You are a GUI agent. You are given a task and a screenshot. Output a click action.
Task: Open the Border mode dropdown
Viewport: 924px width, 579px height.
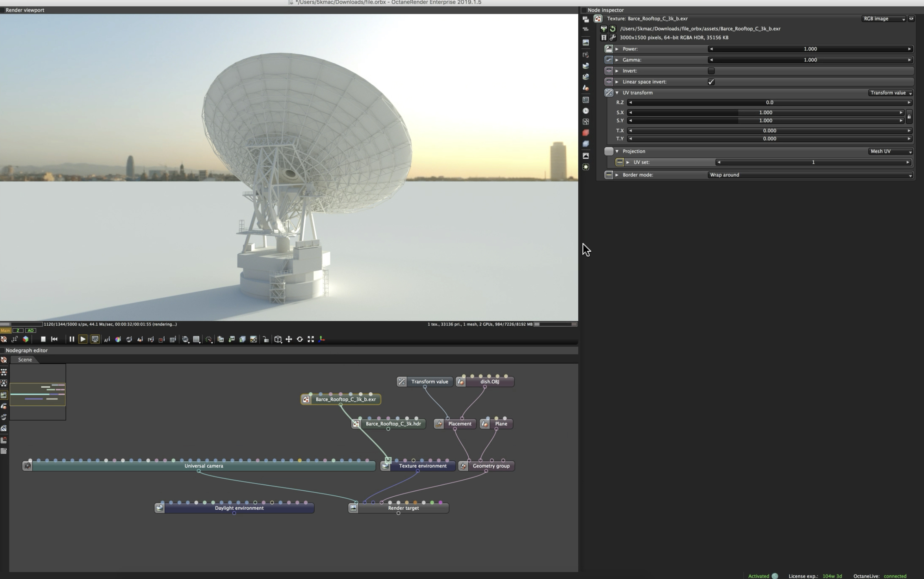(810, 175)
